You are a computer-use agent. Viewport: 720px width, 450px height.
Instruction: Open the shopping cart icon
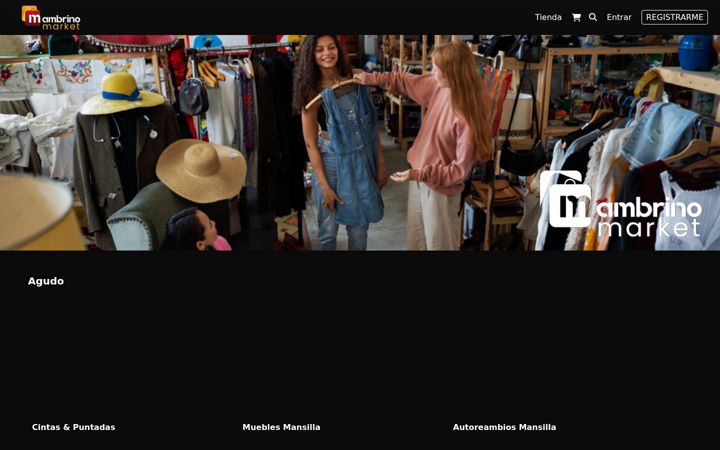pos(576,17)
